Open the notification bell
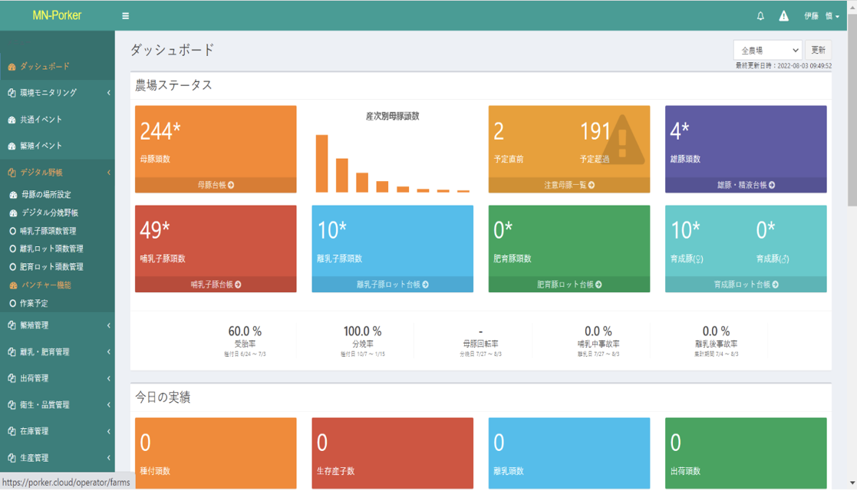Image resolution: width=857 pixels, height=504 pixels. (x=760, y=16)
